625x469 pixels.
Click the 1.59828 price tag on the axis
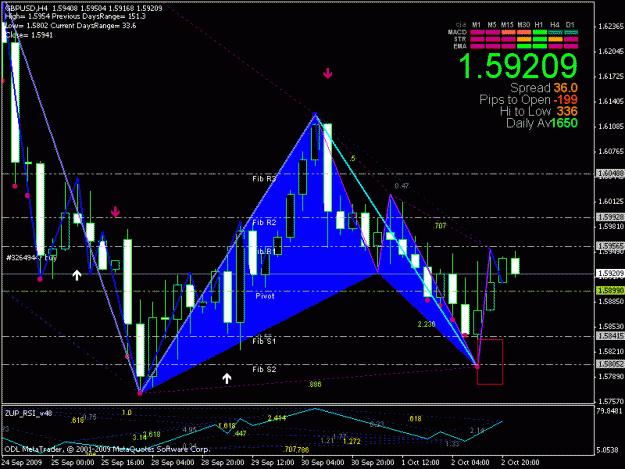point(610,217)
